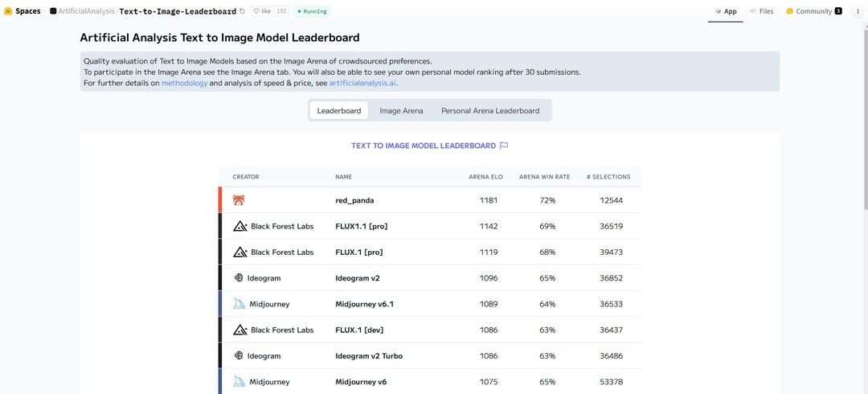Switch to the Image Arena tab

[401, 110]
